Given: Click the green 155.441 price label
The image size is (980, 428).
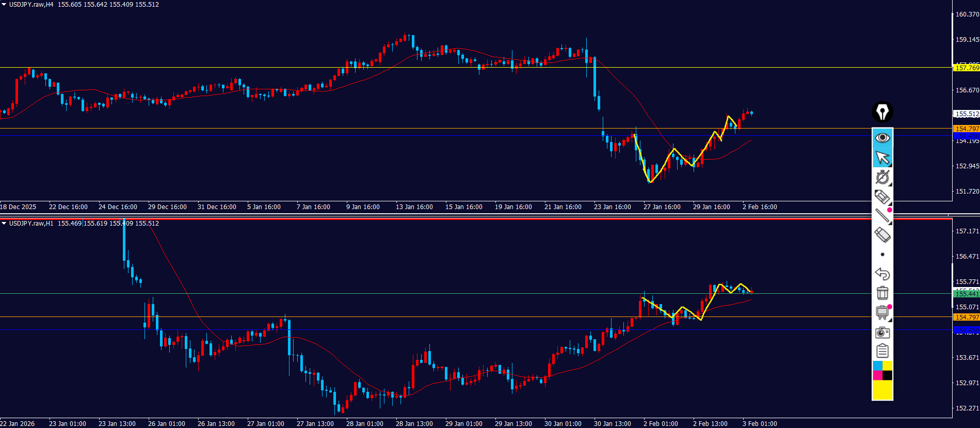Looking at the screenshot, I should pos(966,294).
